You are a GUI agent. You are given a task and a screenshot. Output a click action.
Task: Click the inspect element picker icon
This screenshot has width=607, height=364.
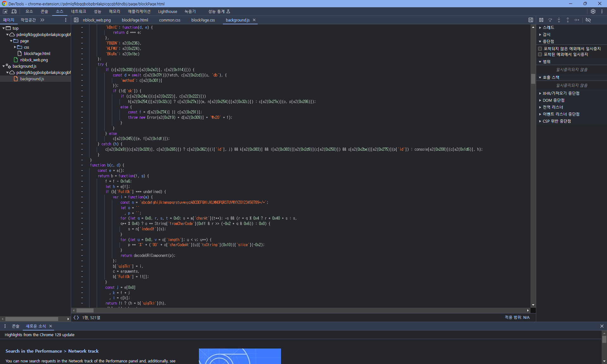click(5, 11)
